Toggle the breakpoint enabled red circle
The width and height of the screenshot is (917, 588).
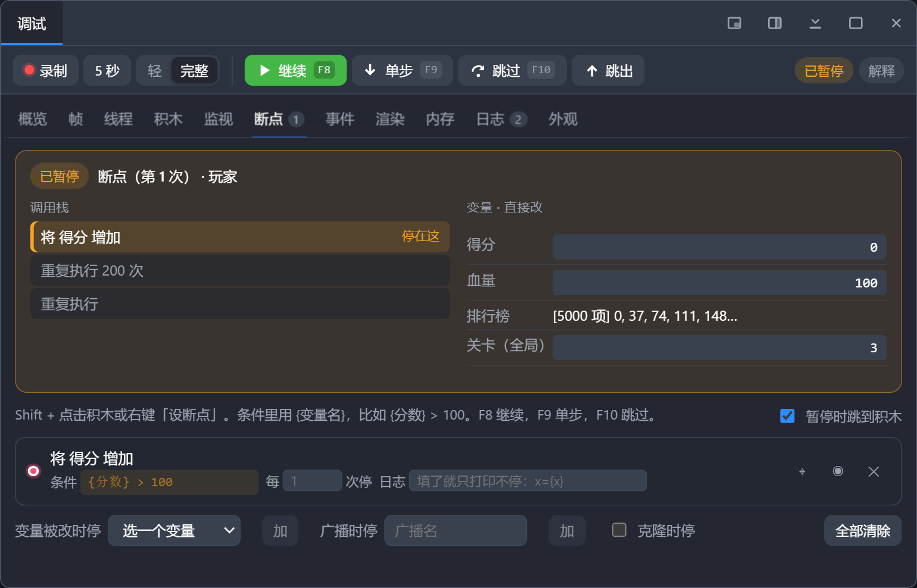[33, 471]
